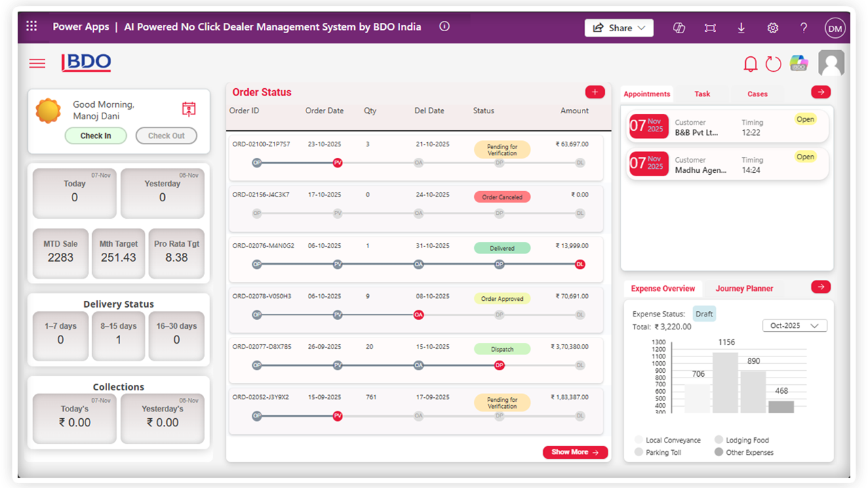Open Yesterday's collections tile
The image size is (868, 488).
tap(162, 419)
